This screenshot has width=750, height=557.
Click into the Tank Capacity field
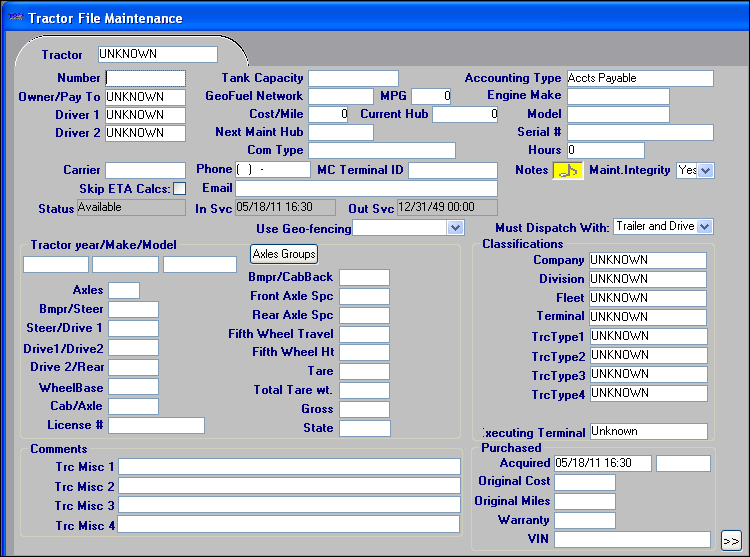(x=352, y=78)
